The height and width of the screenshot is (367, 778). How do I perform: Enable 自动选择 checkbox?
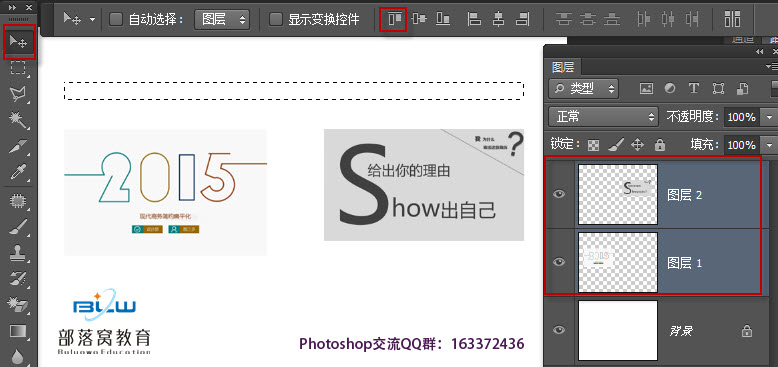(x=116, y=19)
